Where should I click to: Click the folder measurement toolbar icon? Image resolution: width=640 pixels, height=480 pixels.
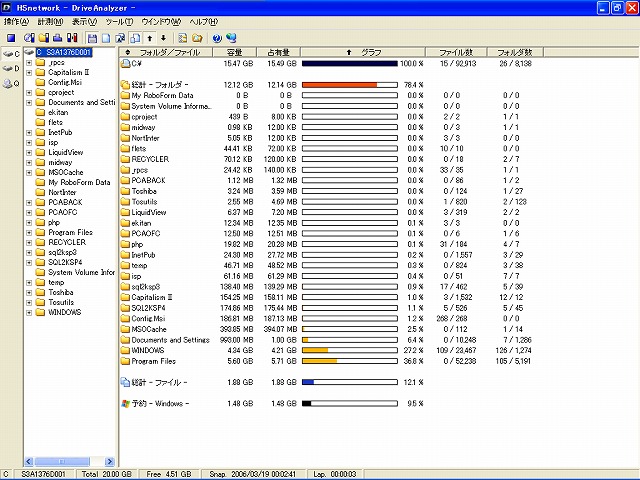point(44,38)
